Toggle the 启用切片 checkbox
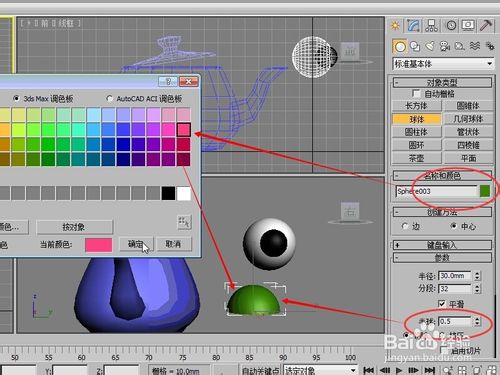 pos(444,350)
